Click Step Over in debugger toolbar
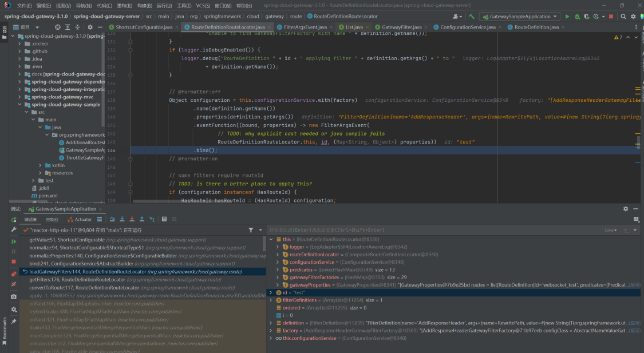The height and width of the screenshot is (353, 644). coord(112,219)
